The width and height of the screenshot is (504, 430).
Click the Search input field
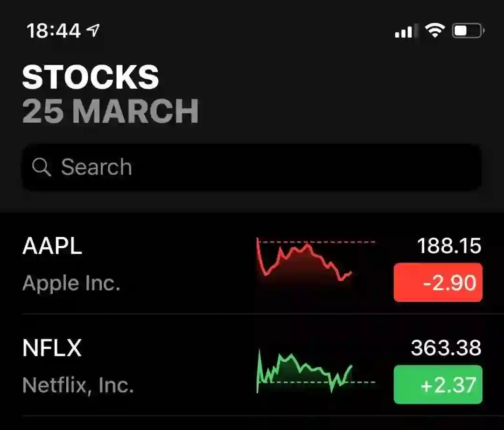(280, 167)
